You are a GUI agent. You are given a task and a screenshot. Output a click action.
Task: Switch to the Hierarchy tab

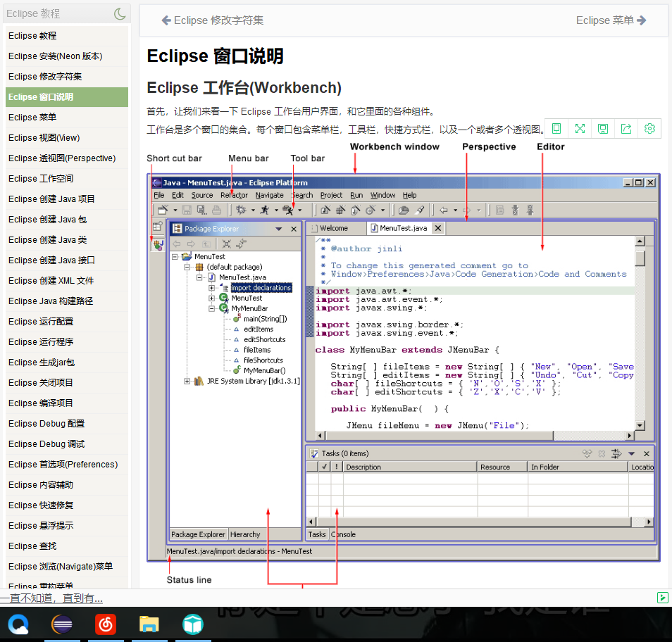tap(245, 534)
